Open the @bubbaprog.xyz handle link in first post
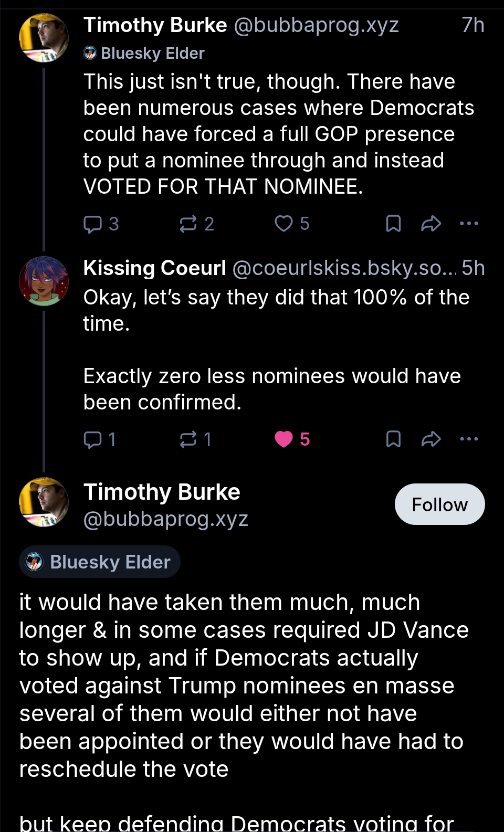Viewport: 504px width, 832px height. coord(316,25)
